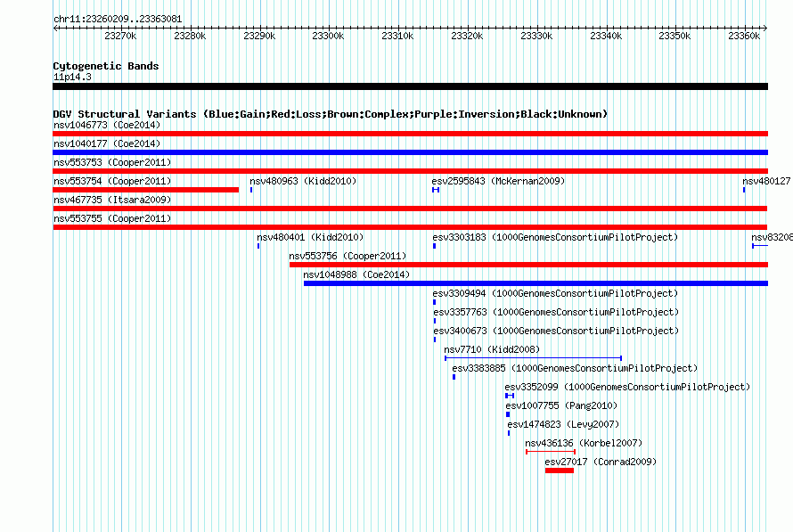This screenshot has width=793, height=532.
Task: Click the nsv1040177 (Coe2014) text label
Action: [107, 143]
